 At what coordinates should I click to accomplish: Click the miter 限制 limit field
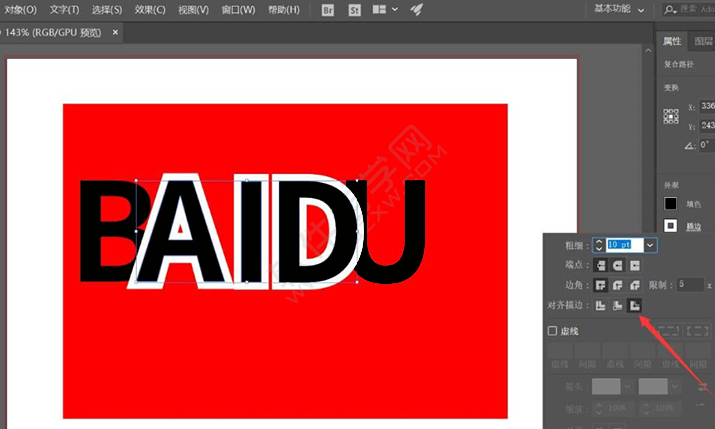click(690, 285)
